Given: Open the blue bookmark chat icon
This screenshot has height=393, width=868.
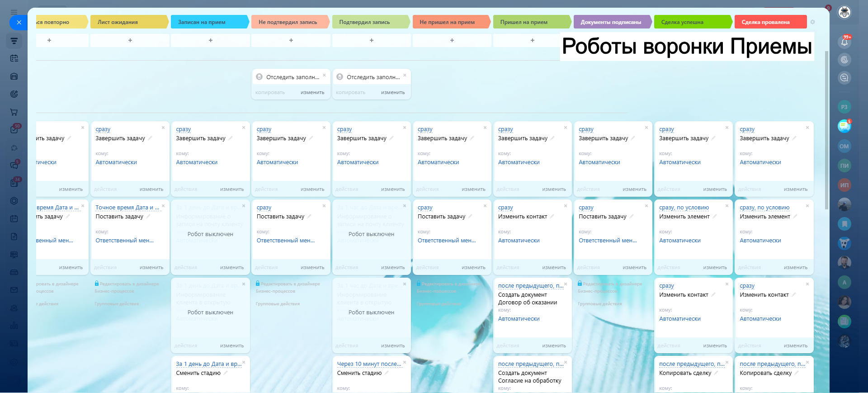Looking at the screenshot, I should tap(844, 224).
